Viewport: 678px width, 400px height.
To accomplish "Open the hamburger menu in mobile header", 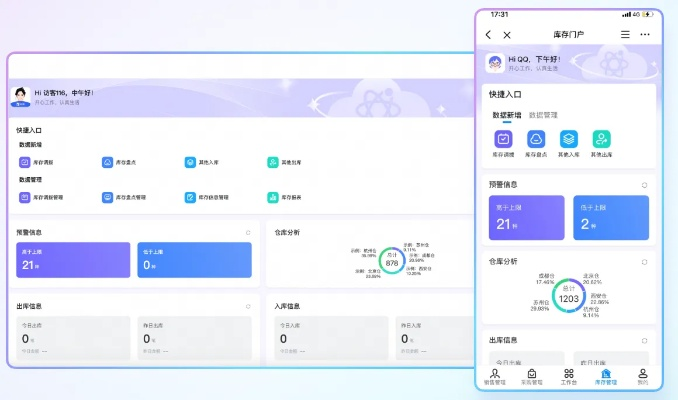I will point(625,35).
